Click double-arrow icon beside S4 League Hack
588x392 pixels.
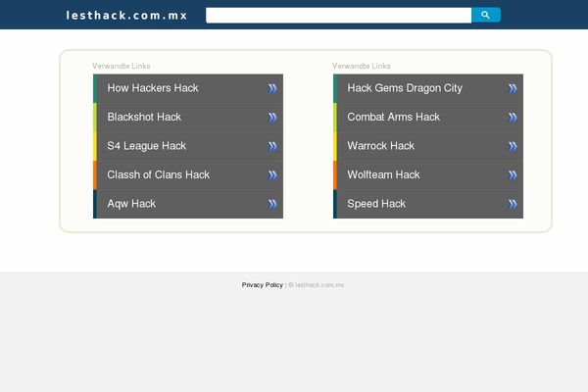[272, 146]
